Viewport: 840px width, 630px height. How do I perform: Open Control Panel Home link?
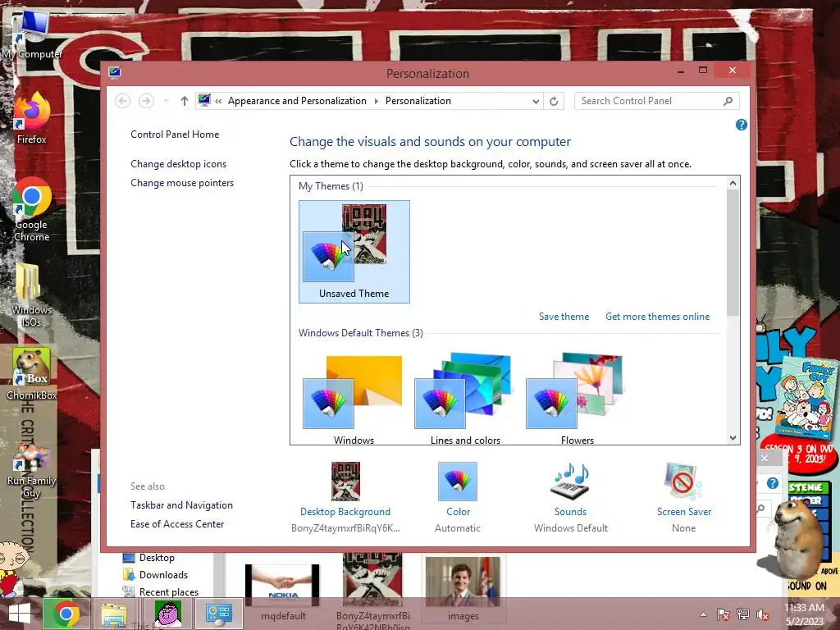175,135
